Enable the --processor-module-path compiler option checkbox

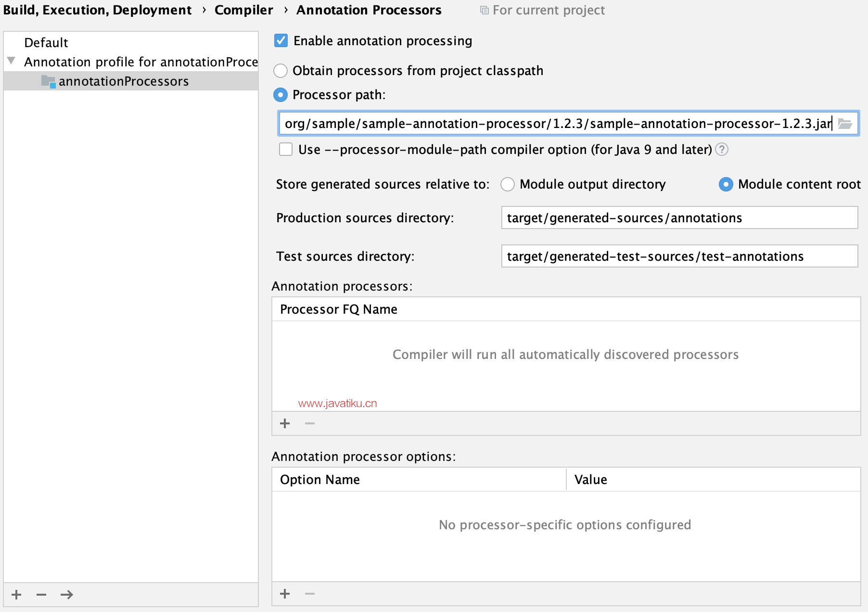[286, 149]
